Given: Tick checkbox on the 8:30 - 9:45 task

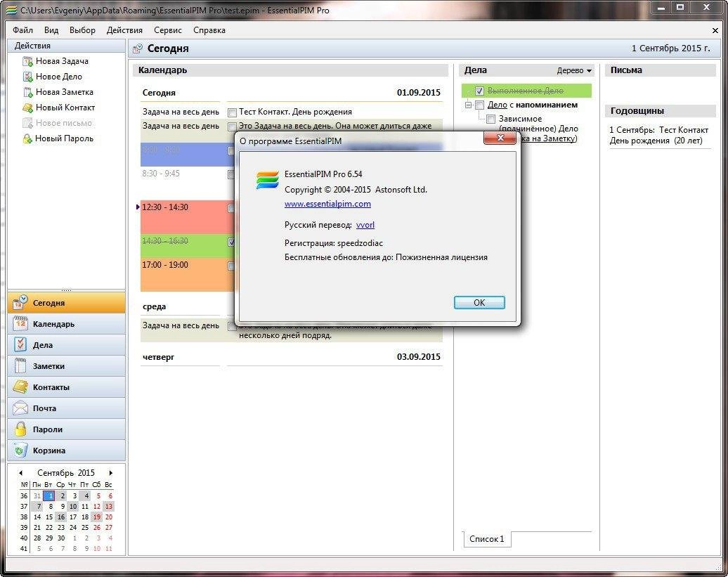Looking at the screenshot, I should 230,174.
